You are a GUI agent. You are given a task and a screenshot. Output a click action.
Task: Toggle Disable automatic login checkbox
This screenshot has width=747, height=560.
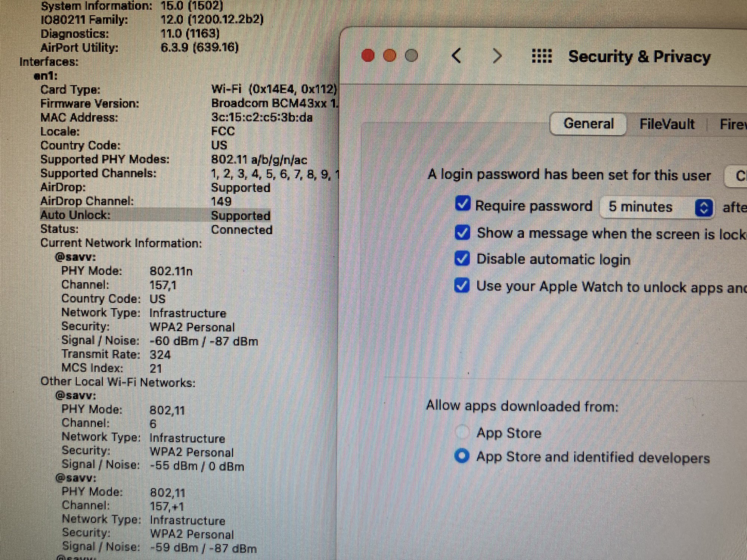click(x=462, y=259)
